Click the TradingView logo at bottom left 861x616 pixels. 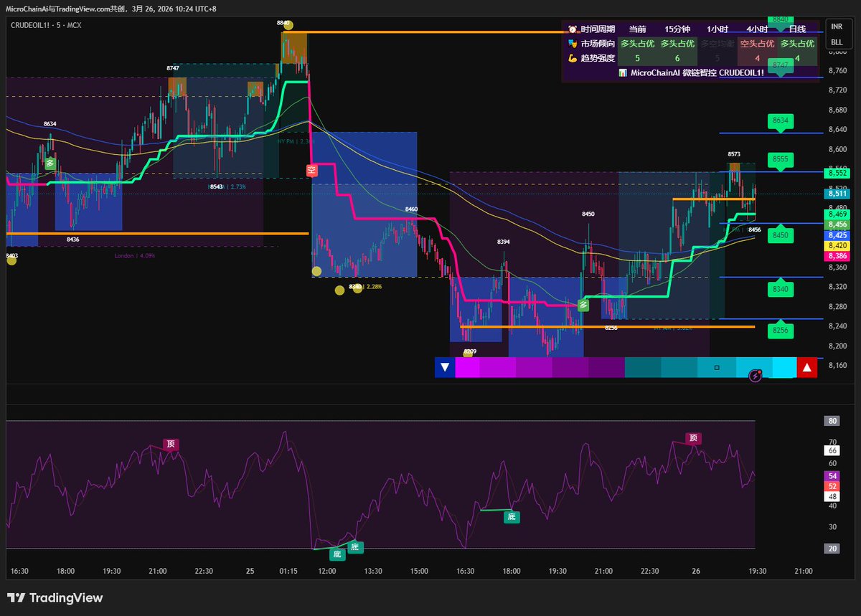(x=55, y=598)
